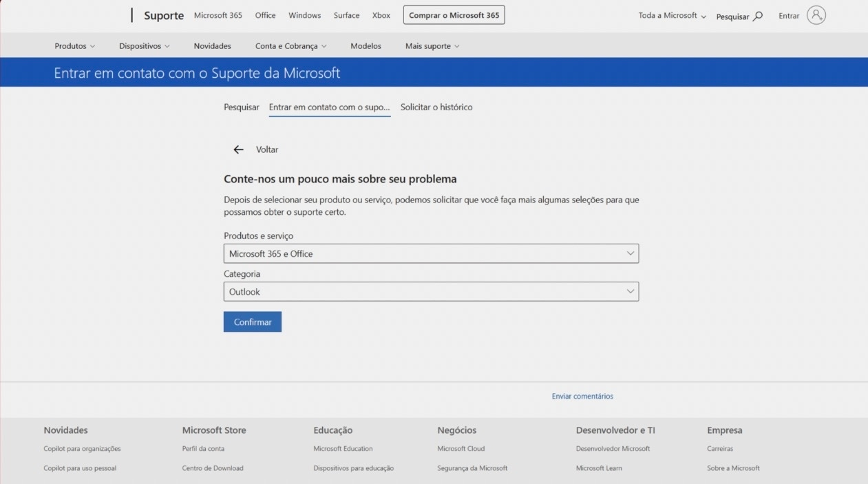Click the Novidades footer heading
The image size is (868, 484).
point(65,430)
